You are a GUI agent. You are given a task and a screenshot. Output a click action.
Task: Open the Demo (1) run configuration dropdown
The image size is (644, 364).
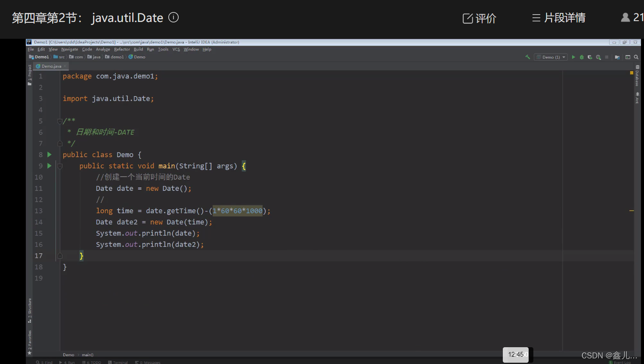pos(551,57)
